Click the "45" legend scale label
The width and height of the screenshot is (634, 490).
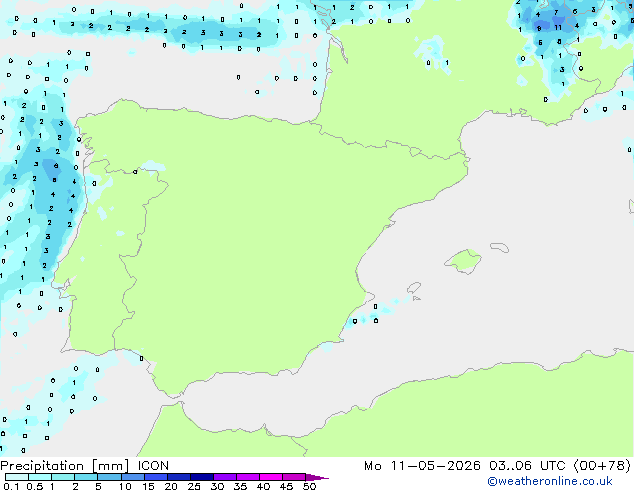click(x=286, y=486)
